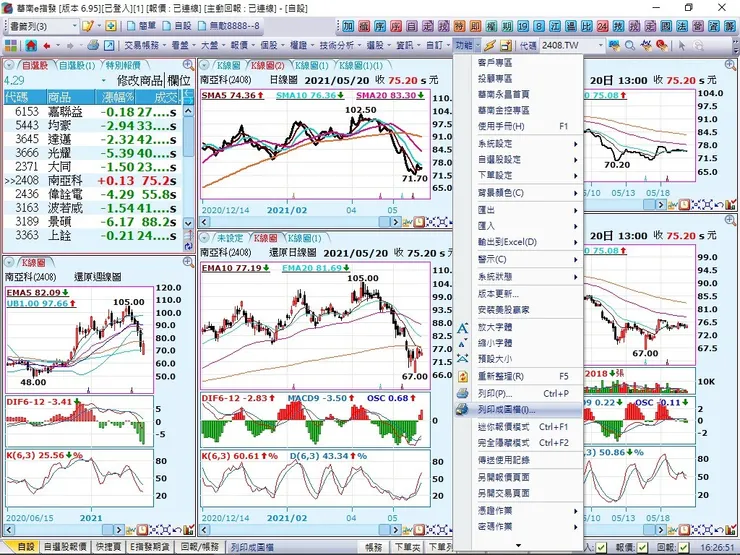The image size is (740, 555).
Task: Click the watchlist scroll down arrow
Action: coord(188,223)
